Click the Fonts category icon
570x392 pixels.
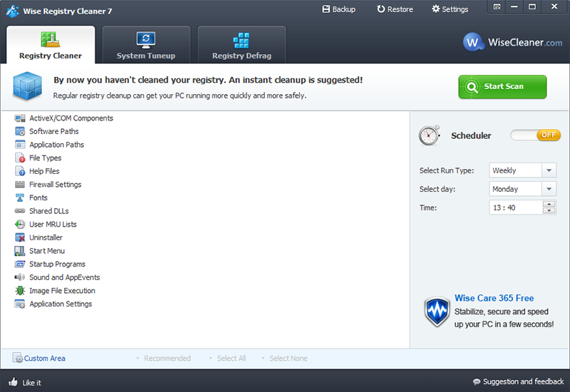(20, 198)
